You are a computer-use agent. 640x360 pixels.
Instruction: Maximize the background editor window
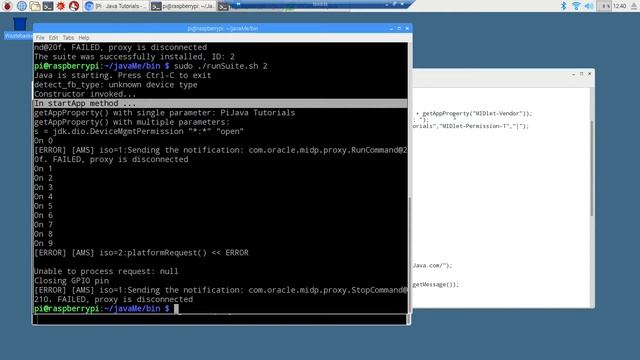(581, 74)
